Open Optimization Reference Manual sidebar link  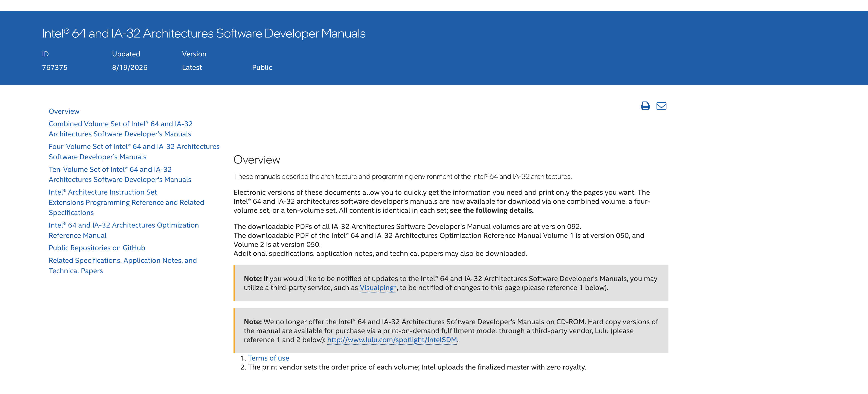[x=124, y=230]
